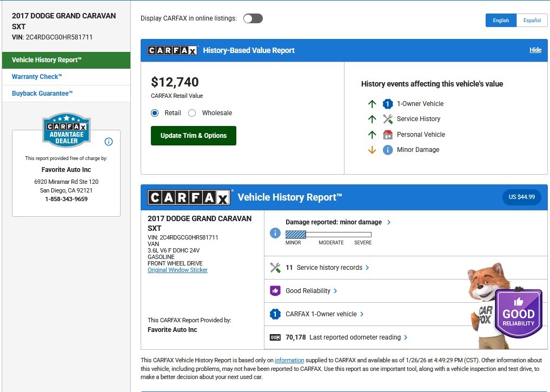Click the house icon for Personal Vehicle
The image size is (550, 392).
pyautogui.click(x=388, y=135)
